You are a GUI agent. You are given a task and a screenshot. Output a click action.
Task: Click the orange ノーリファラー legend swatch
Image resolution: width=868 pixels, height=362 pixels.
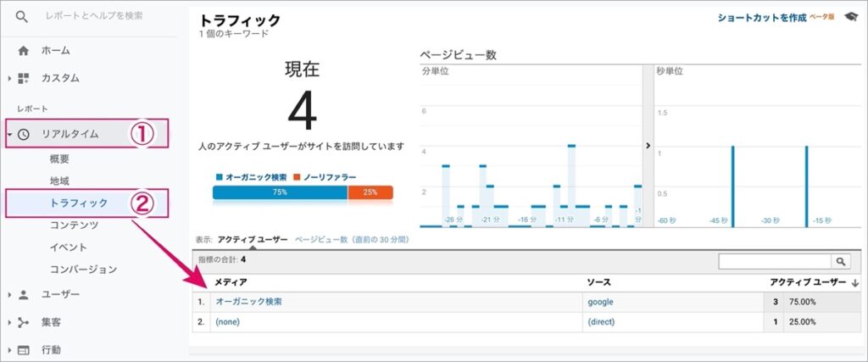coord(297,178)
